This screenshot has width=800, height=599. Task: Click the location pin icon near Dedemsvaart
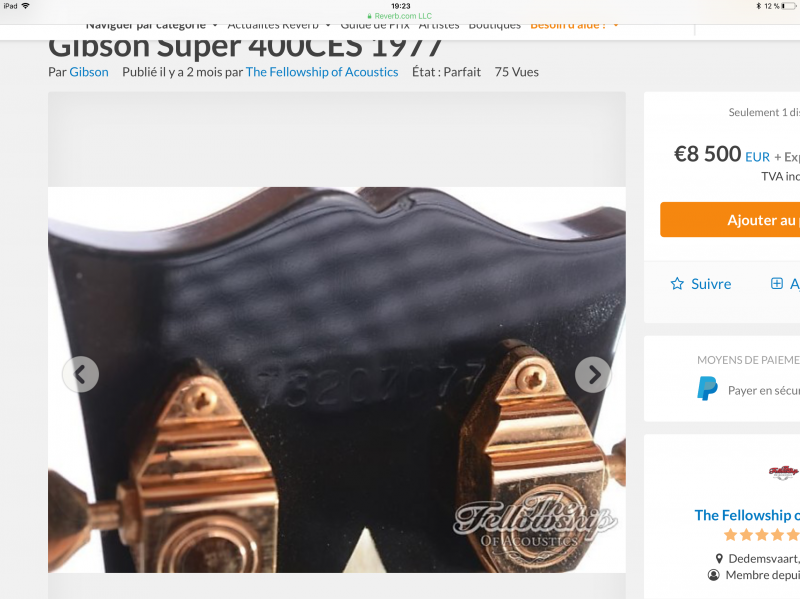point(719,559)
